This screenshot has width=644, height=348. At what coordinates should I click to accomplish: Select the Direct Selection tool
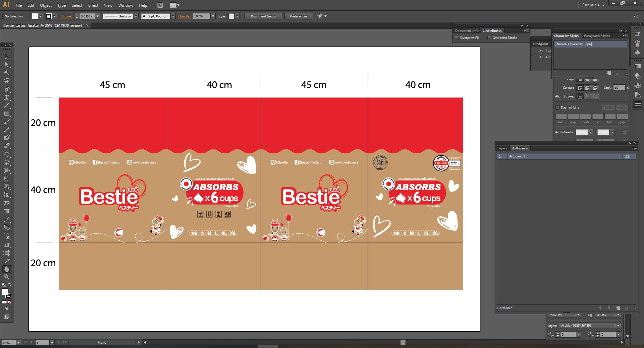(7, 65)
